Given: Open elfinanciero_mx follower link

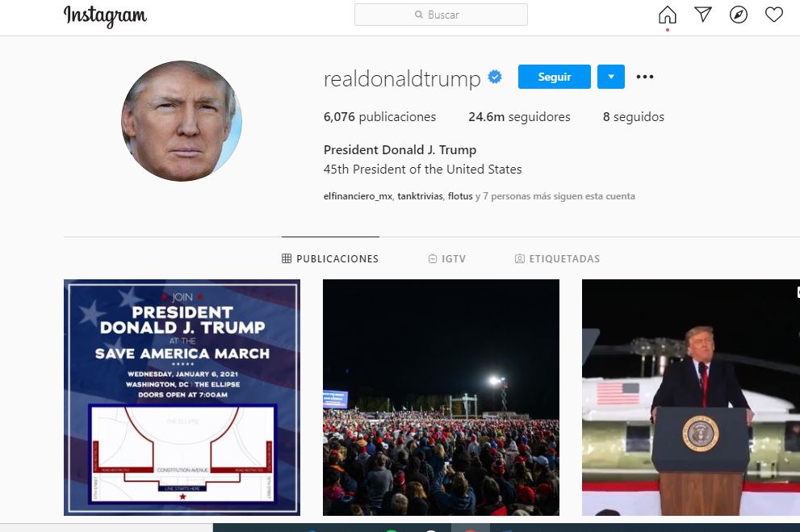Looking at the screenshot, I should pyautogui.click(x=358, y=196).
